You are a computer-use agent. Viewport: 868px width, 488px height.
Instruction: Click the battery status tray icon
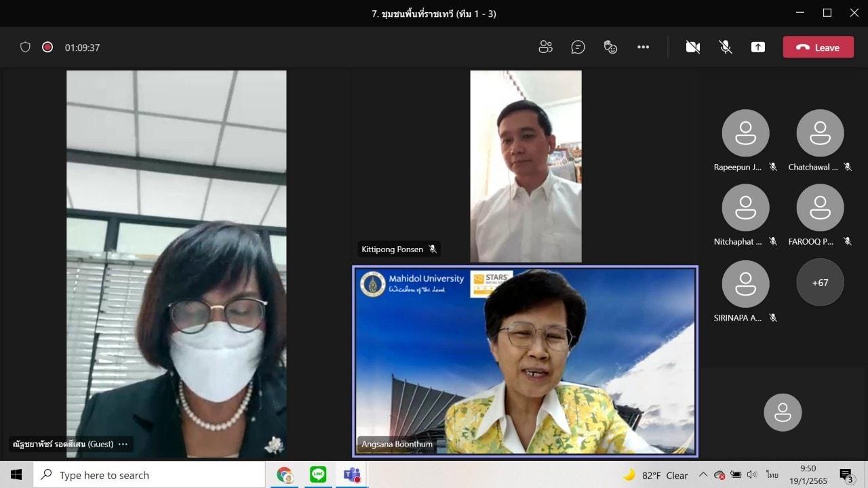pos(736,475)
